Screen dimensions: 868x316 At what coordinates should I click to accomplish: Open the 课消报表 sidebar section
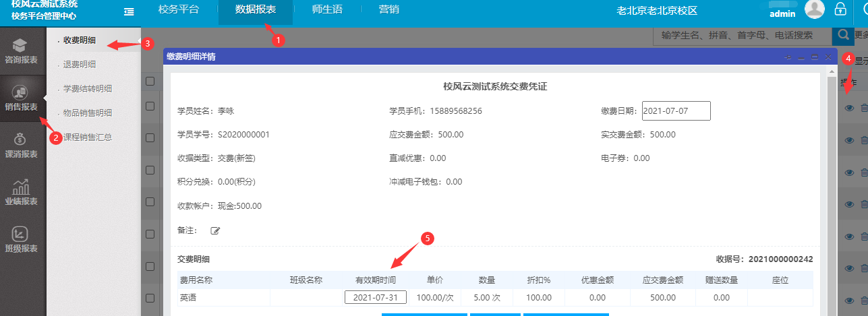21,146
